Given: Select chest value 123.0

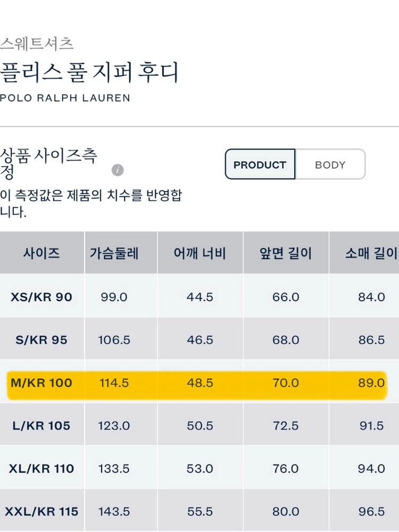Looking at the screenshot, I should (114, 426).
